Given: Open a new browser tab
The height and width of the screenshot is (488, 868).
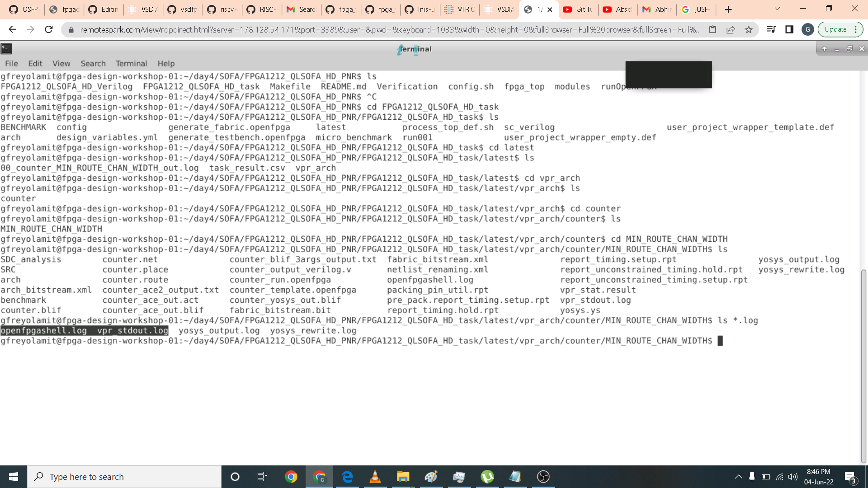Looking at the screenshot, I should tap(728, 9).
